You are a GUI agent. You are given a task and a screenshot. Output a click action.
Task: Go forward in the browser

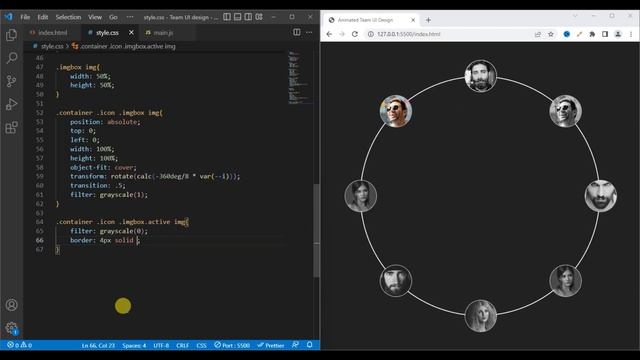click(342, 34)
